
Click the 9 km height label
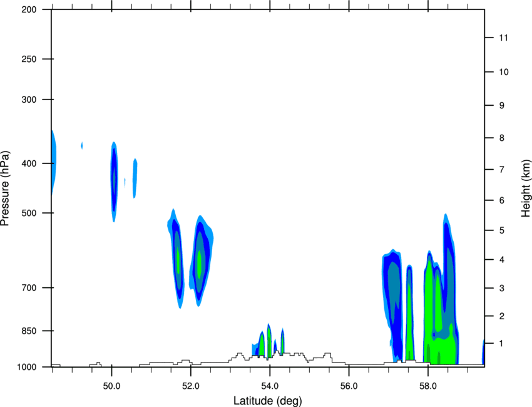(502, 106)
